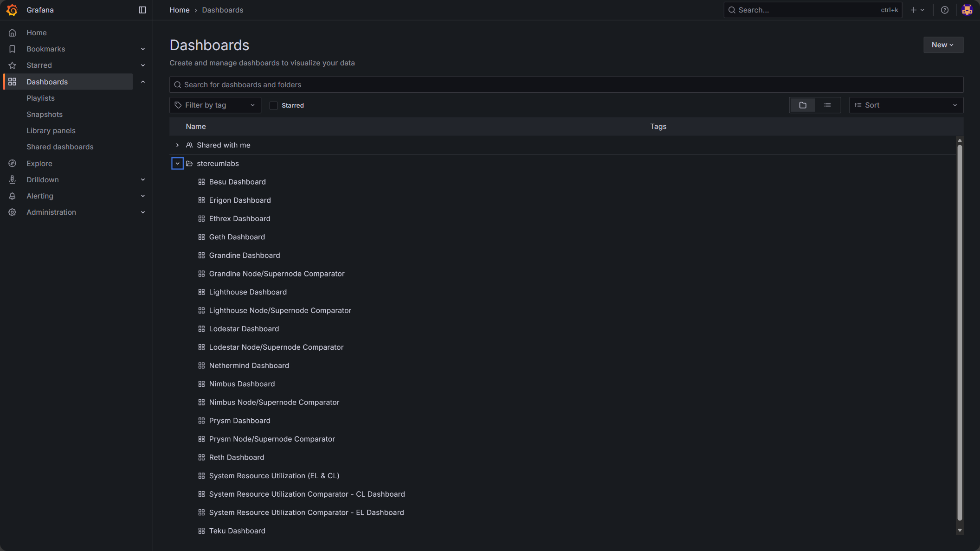
Task: Click the Prysm Dashboard grid icon
Action: pyautogui.click(x=201, y=421)
